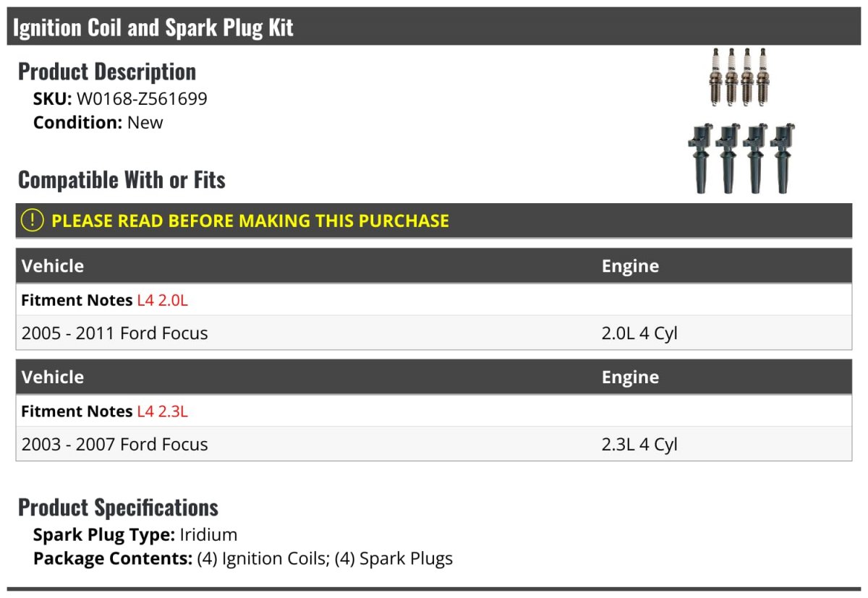Click the 'Package Contents' specification line

coord(243,558)
